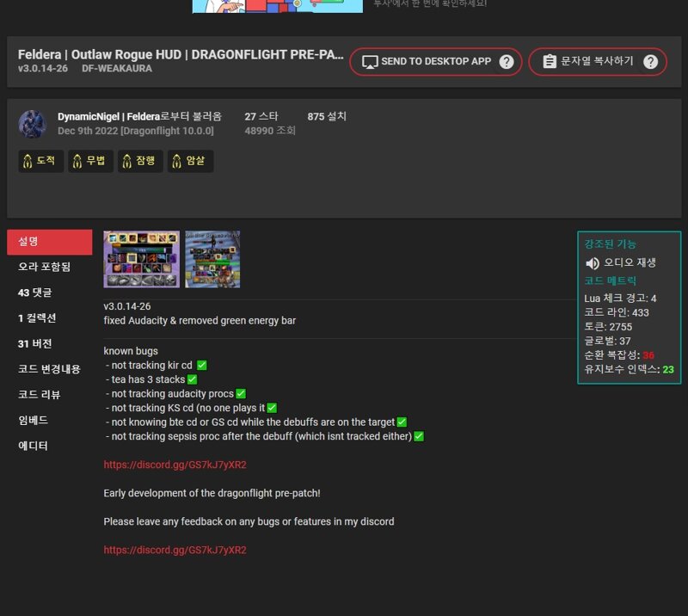This screenshot has height=616, width=688.
Task: Click the class icon on 암살 tag
Action: click(176, 161)
